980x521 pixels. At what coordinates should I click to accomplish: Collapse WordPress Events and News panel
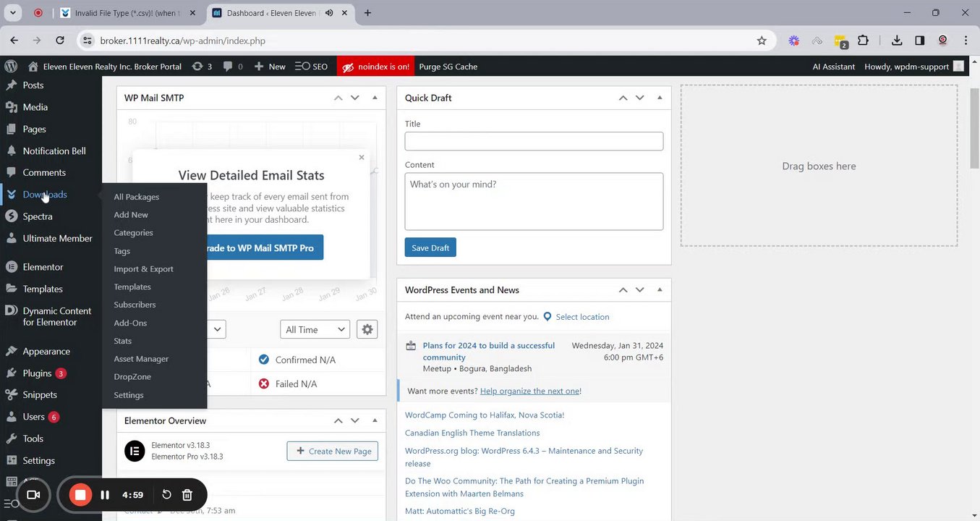click(660, 289)
